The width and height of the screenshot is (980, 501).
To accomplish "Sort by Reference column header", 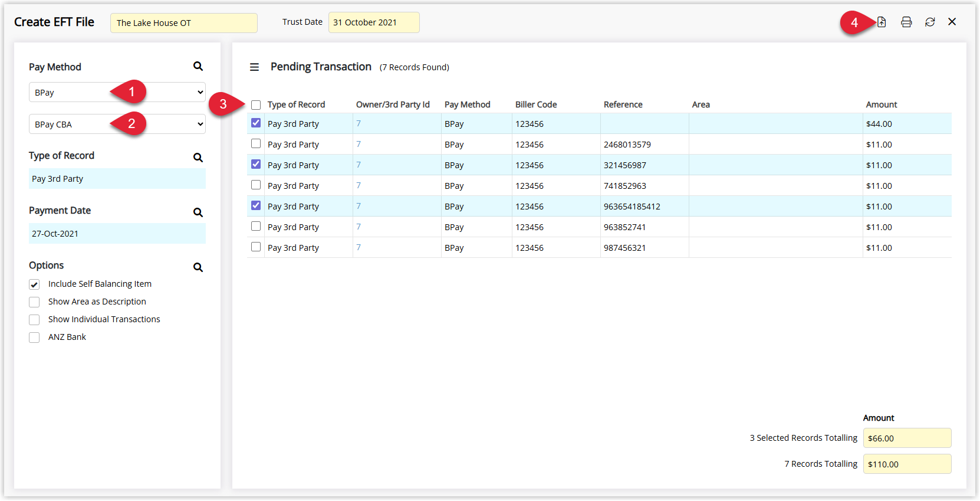I will [x=623, y=104].
